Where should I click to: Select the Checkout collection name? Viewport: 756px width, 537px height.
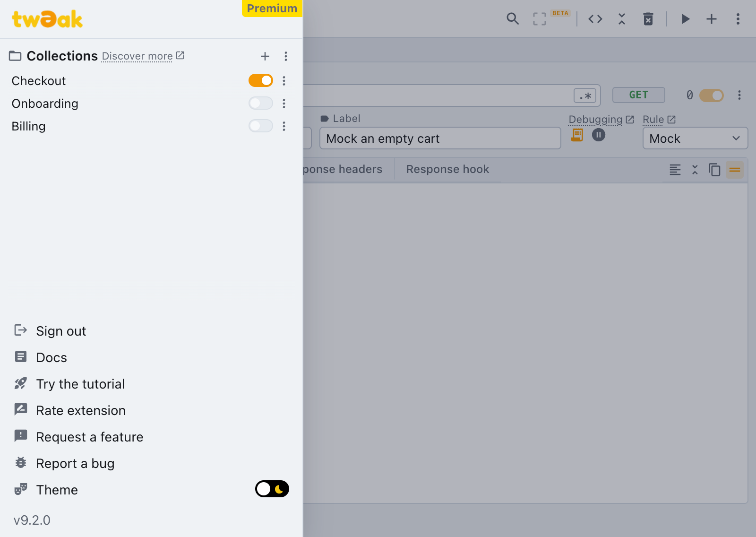39,81
